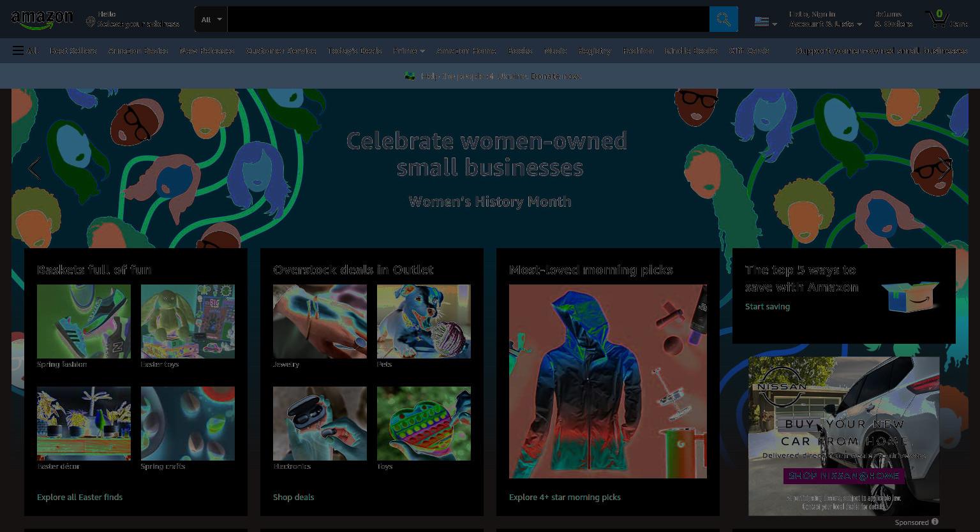Image resolution: width=980 pixels, height=532 pixels.
Task: Open Fashion in nav bar
Action: [x=638, y=50]
